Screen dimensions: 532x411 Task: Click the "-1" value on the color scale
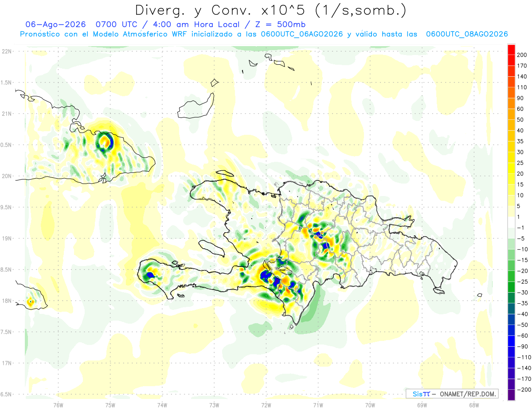tap(521, 228)
